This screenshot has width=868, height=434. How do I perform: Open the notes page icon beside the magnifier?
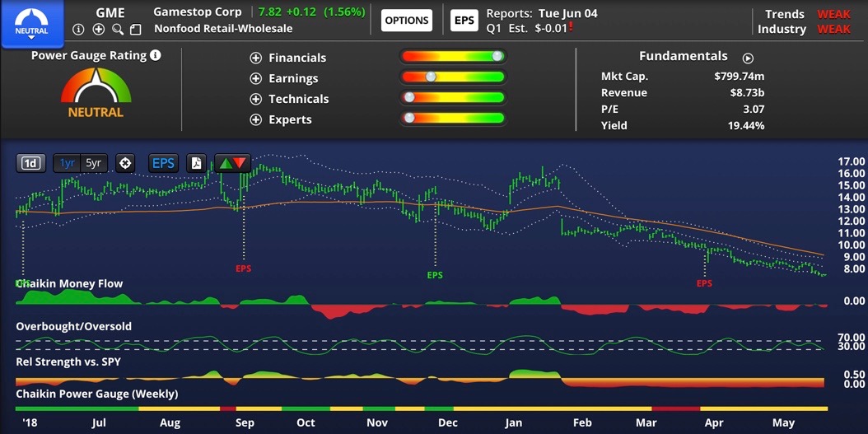point(136,30)
